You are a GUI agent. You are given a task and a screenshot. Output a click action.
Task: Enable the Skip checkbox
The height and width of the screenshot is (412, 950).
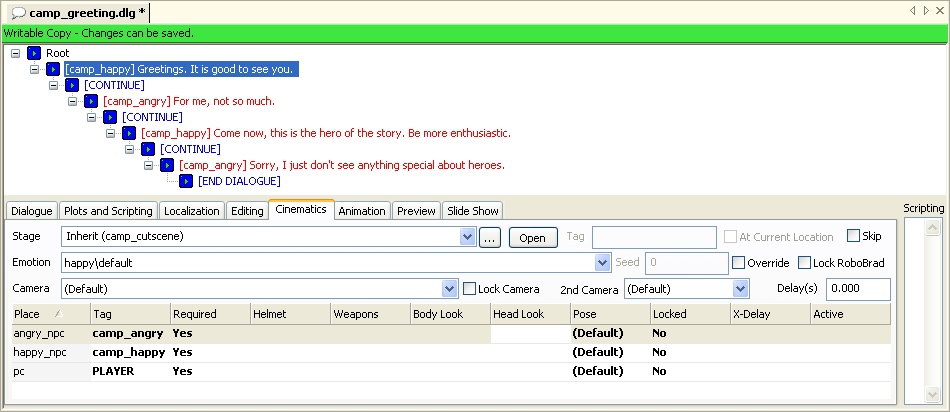click(853, 237)
